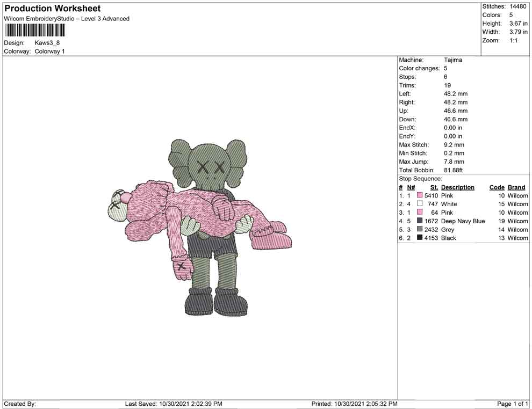This screenshot has width=532, height=409.
Task: Click the Deep Navy Blue color swatch
Action: (x=420, y=221)
